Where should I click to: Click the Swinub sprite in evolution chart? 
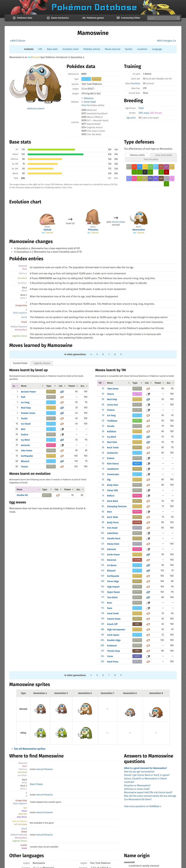47,219
